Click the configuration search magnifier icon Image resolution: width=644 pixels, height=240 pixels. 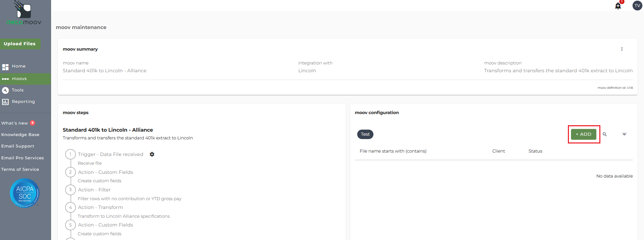tap(605, 134)
